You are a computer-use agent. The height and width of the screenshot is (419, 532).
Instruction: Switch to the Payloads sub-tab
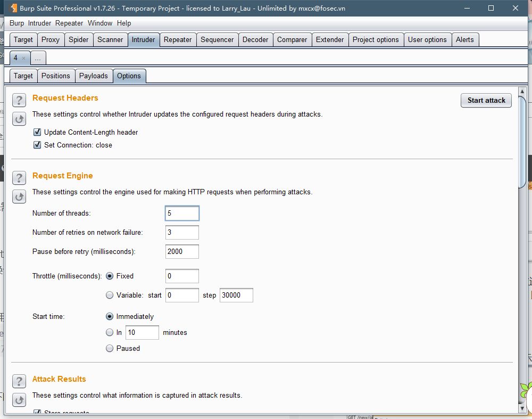coord(93,76)
